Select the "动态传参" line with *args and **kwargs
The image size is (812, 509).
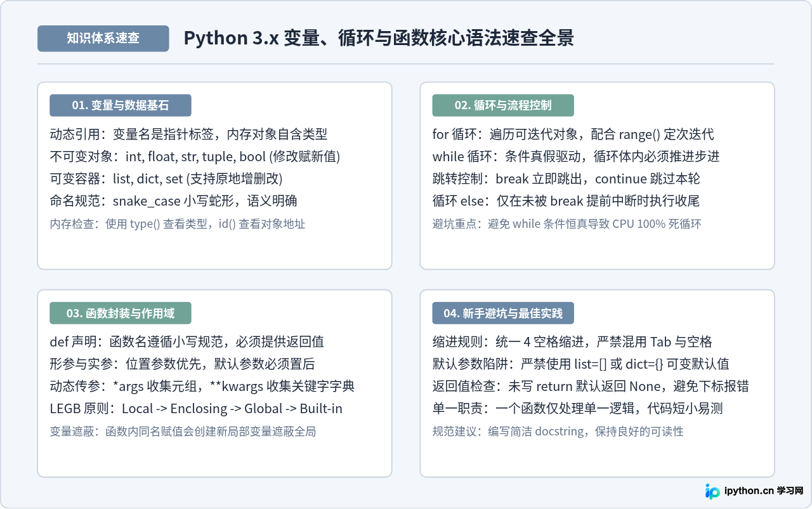(202, 387)
